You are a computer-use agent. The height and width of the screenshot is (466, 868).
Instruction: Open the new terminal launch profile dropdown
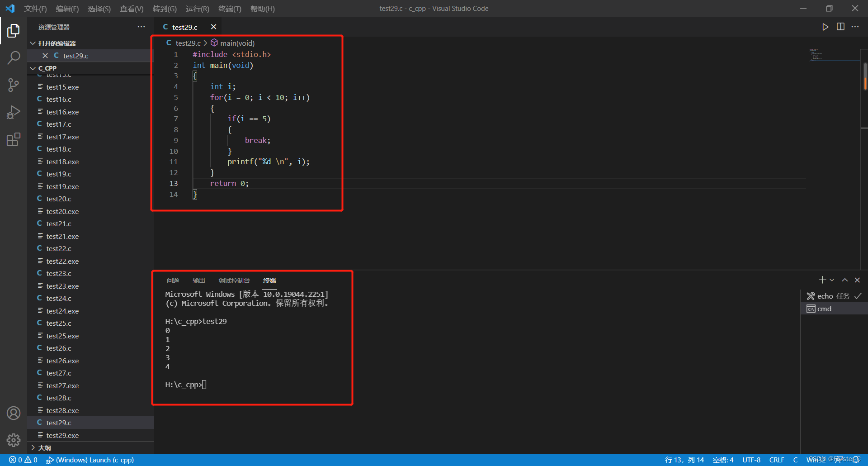pos(832,280)
